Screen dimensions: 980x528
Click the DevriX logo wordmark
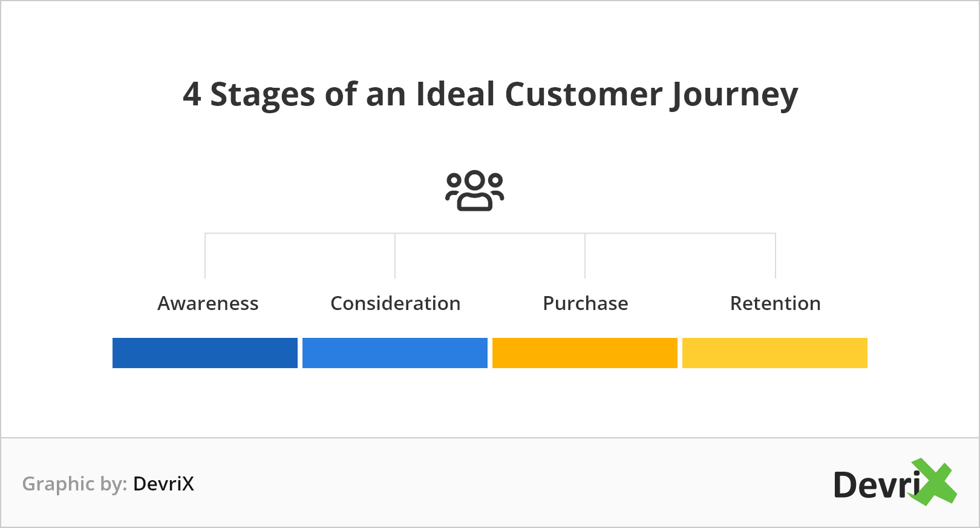[x=895, y=483]
